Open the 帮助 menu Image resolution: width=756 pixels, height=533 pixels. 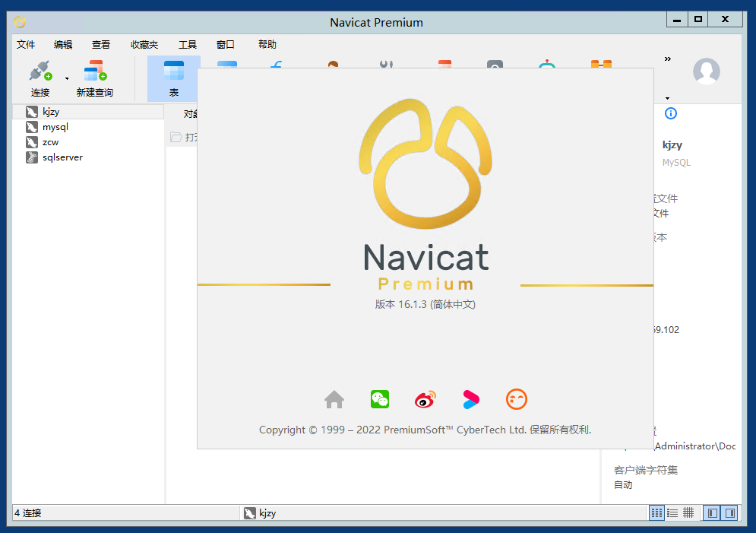point(267,44)
